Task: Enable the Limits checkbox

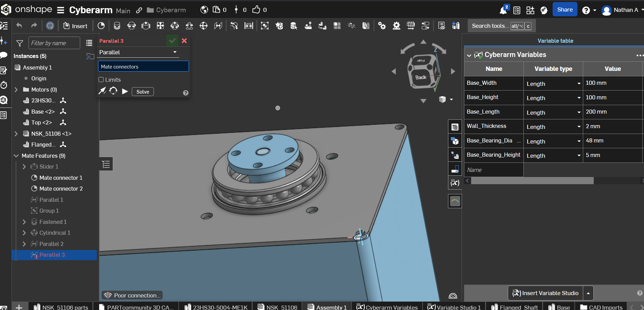Action: (101, 80)
